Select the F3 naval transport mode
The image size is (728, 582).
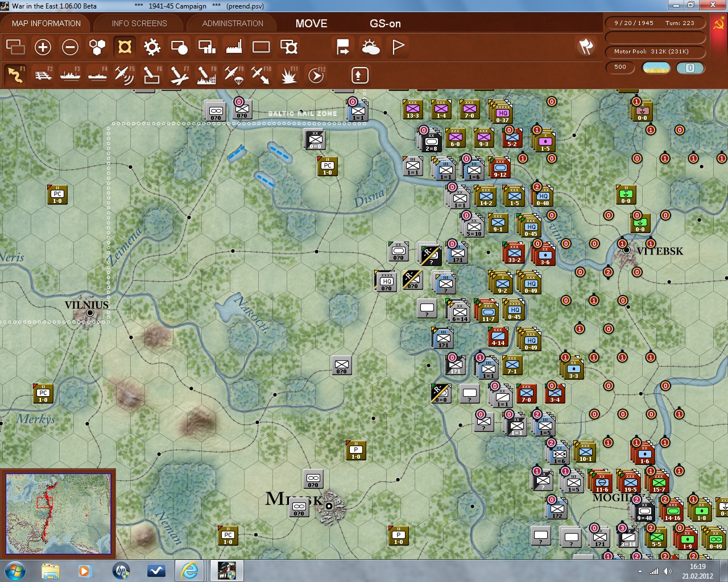[70, 75]
